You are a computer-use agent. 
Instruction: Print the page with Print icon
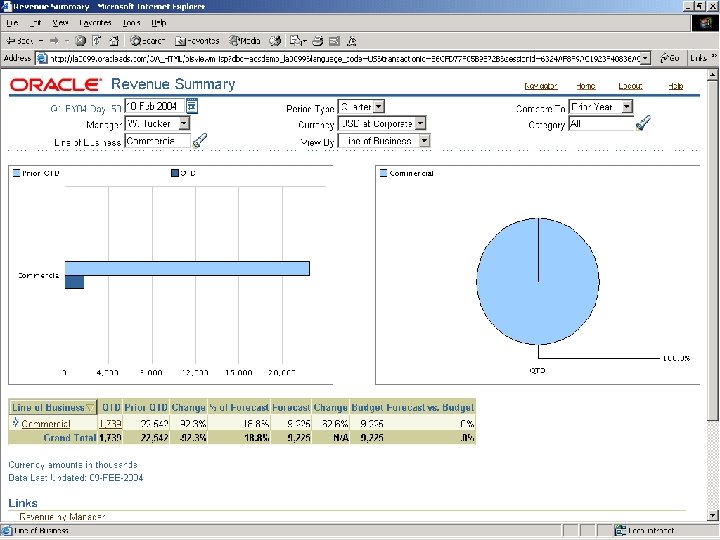click(317, 41)
